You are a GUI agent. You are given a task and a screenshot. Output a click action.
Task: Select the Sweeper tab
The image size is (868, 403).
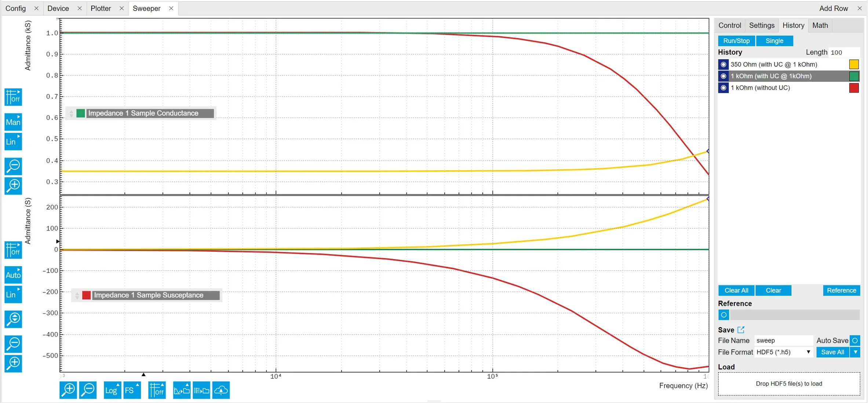coord(146,8)
